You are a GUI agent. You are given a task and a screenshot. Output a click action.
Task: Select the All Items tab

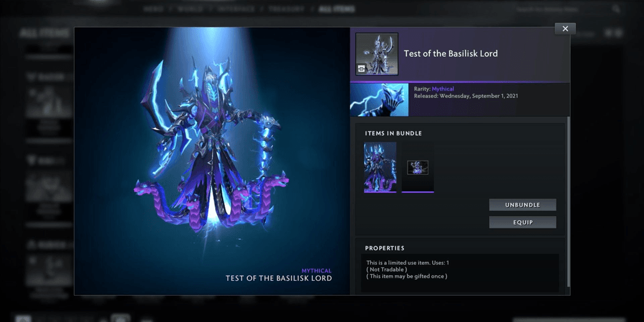point(337,9)
